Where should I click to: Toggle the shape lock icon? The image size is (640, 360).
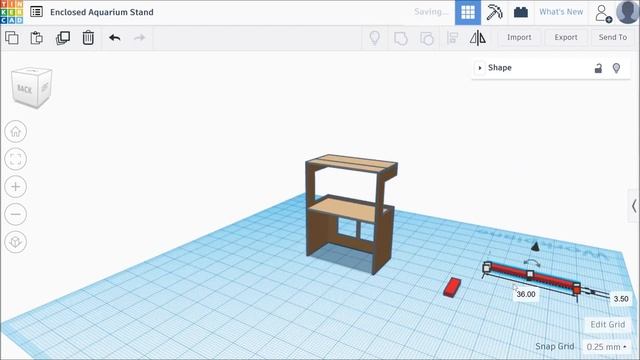pyautogui.click(x=598, y=68)
